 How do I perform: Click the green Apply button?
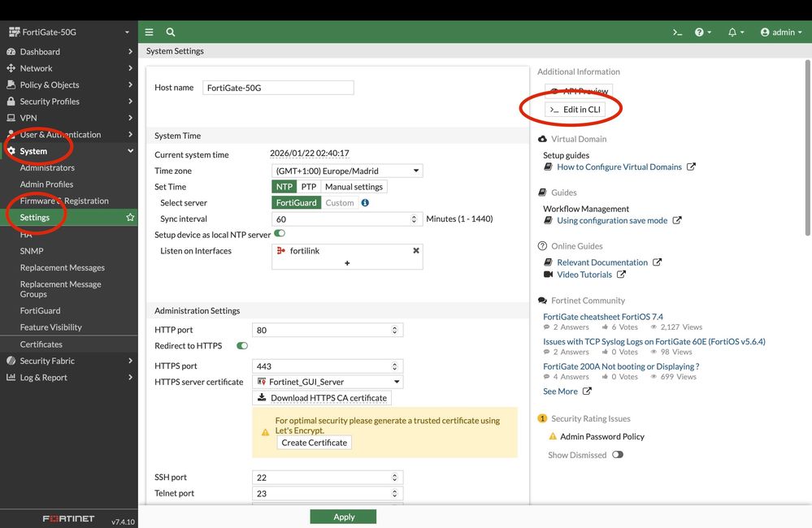(x=343, y=517)
